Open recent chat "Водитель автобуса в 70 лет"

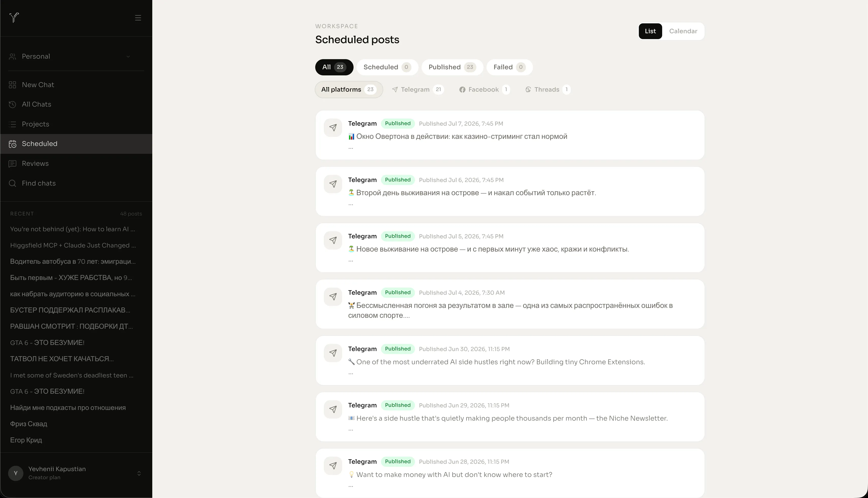click(73, 262)
